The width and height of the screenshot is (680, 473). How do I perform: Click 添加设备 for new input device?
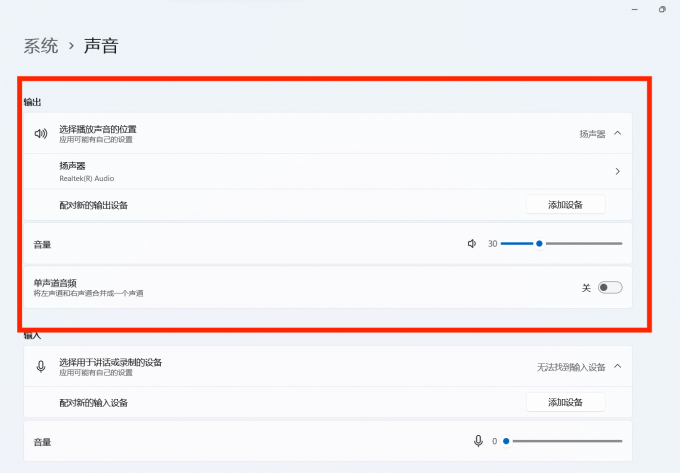point(566,402)
